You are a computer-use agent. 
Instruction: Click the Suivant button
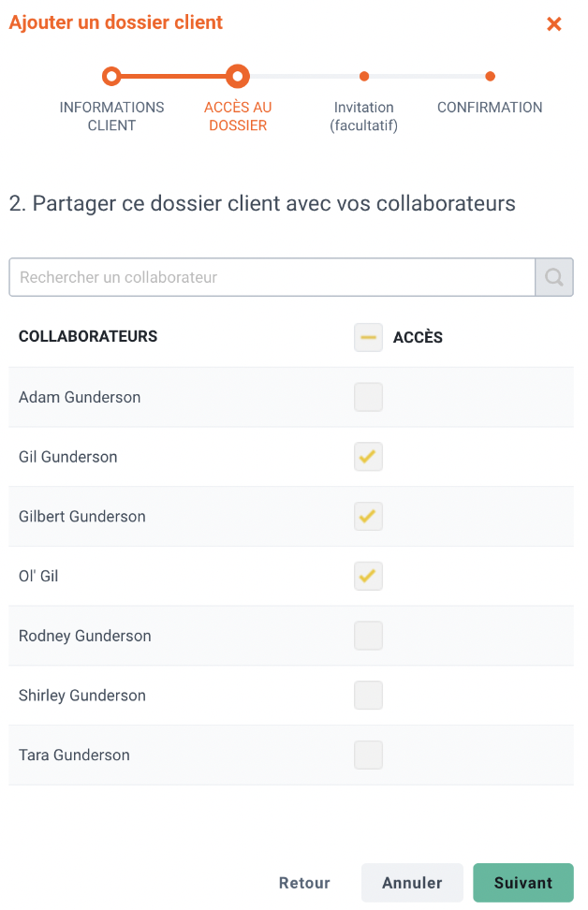[523, 883]
